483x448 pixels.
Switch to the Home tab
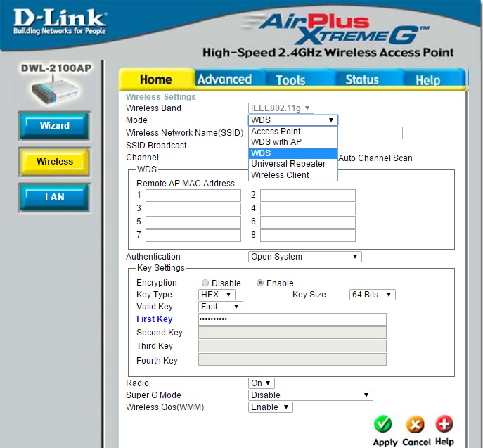[156, 79]
